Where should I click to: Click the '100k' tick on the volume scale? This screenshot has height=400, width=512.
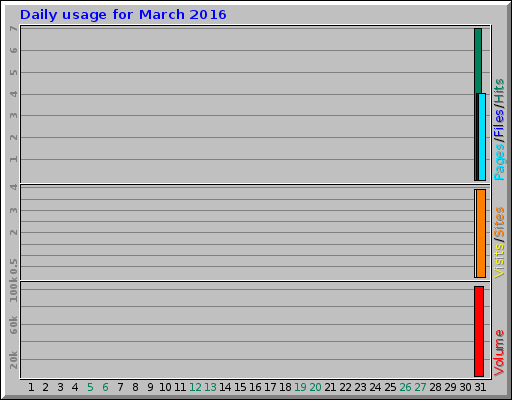pyautogui.click(x=13, y=291)
